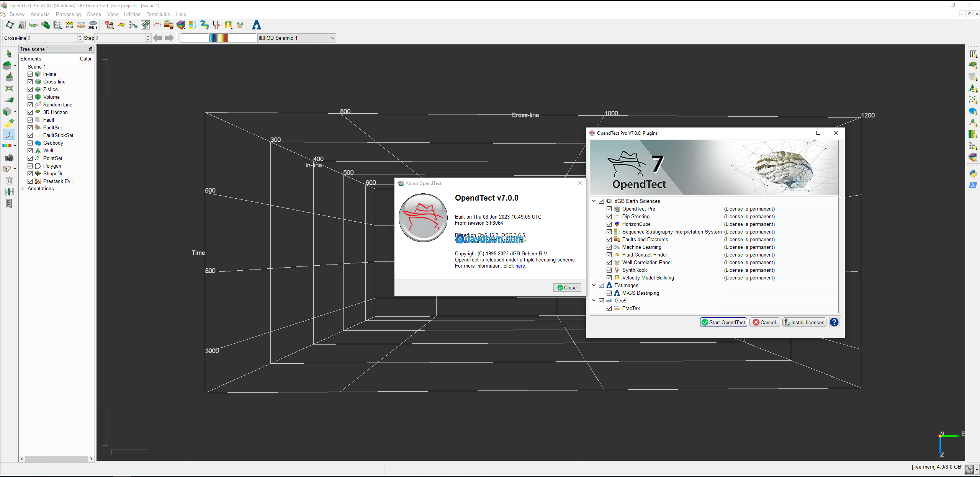The height and width of the screenshot is (477, 980).
Task: Click the depth scale ruler icon
Action: click(x=9, y=203)
